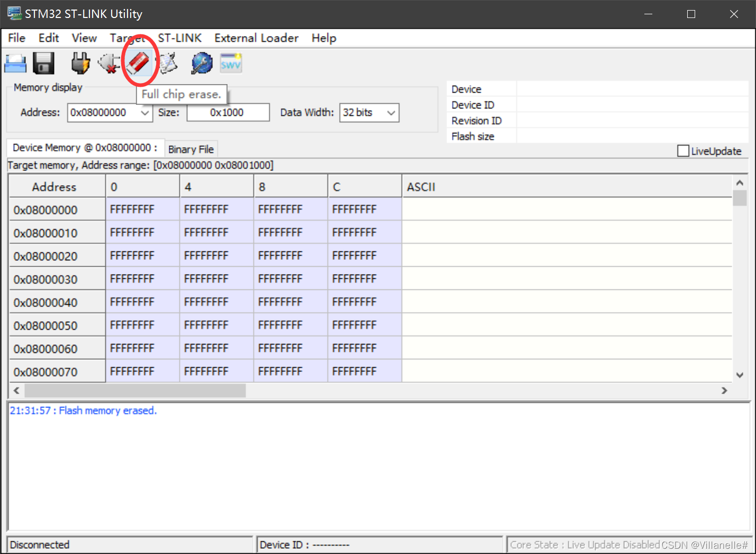Select address row 0x08000020
756x554 pixels.
(57, 256)
